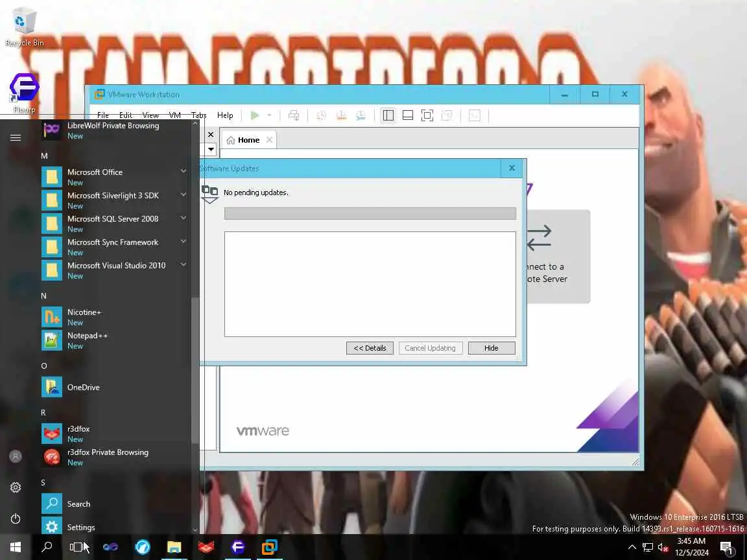Toggle the library sidebar view icon
This screenshot has height=560, width=747.
[x=388, y=115]
